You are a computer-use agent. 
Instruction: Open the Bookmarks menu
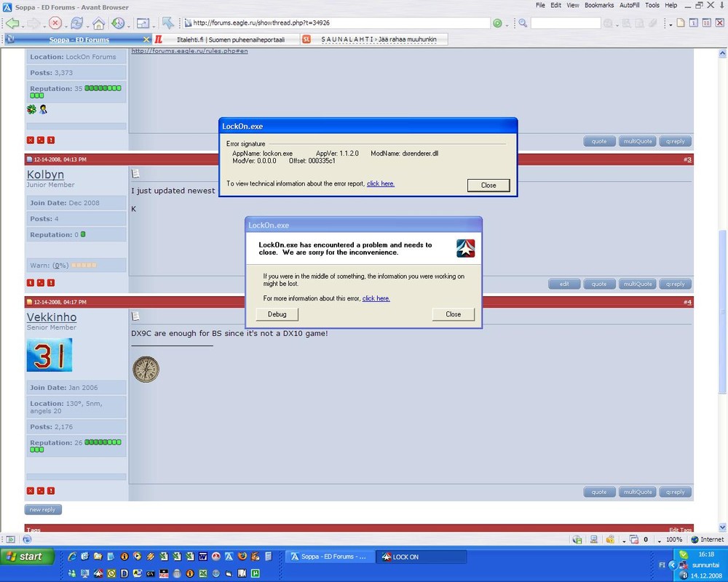599,5
